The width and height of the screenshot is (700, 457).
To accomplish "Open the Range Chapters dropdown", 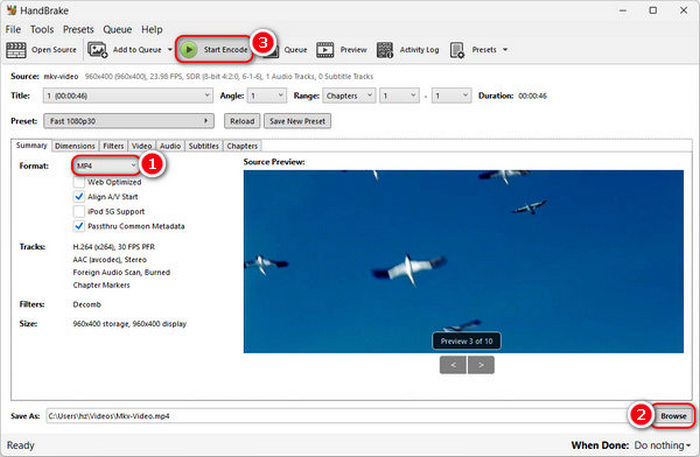I will coord(349,96).
